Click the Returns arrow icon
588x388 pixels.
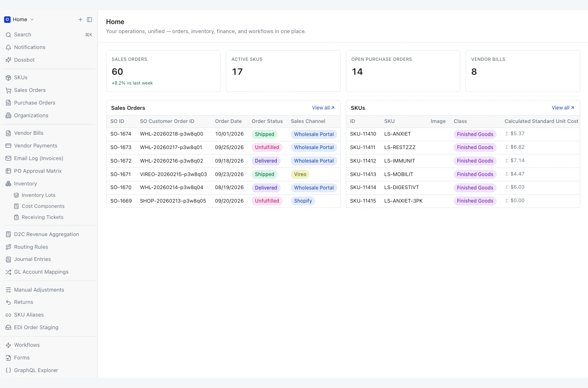[x=8, y=302]
